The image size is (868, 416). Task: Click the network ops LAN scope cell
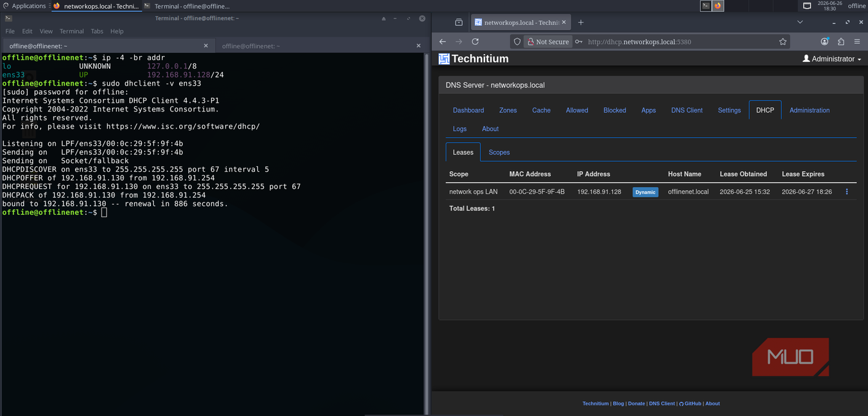point(473,191)
